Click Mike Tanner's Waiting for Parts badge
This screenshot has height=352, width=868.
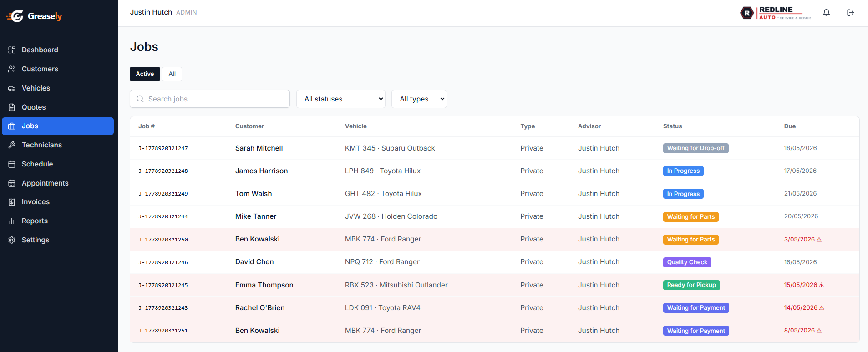(x=690, y=217)
